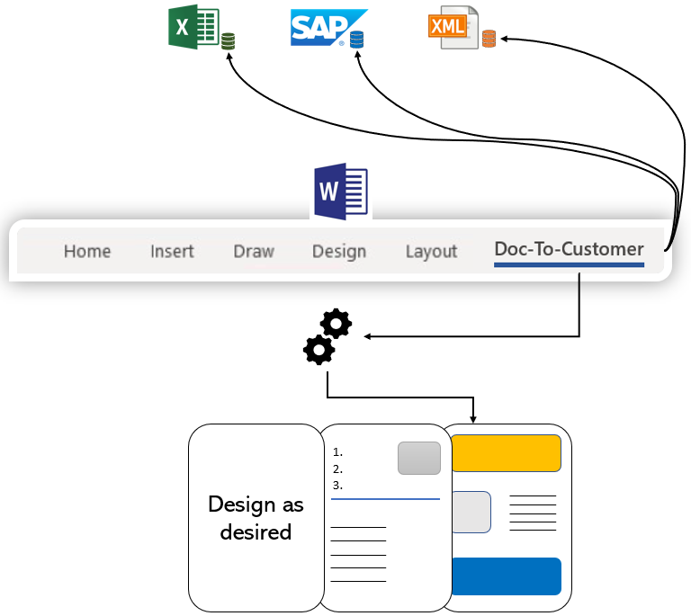Screen dimensions: 691x616
Task: Switch to the Draw tab
Action: (x=254, y=252)
